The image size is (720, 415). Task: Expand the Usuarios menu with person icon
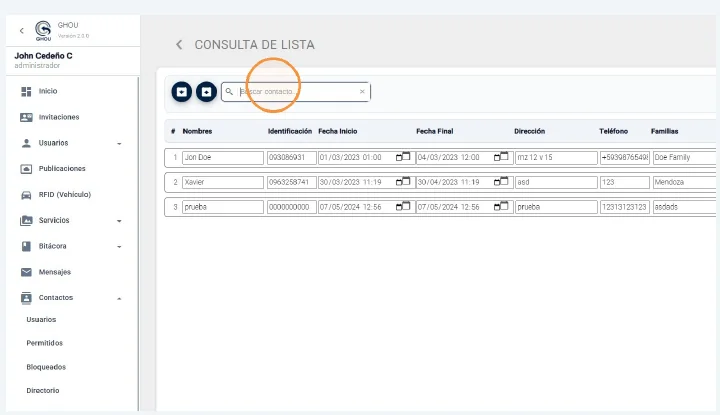point(71,143)
